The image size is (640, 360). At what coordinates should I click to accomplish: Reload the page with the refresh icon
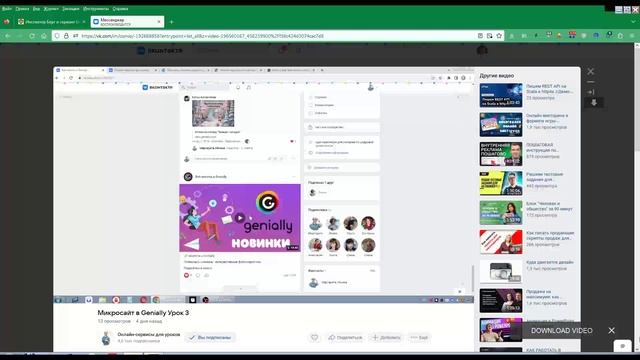(32, 36)
